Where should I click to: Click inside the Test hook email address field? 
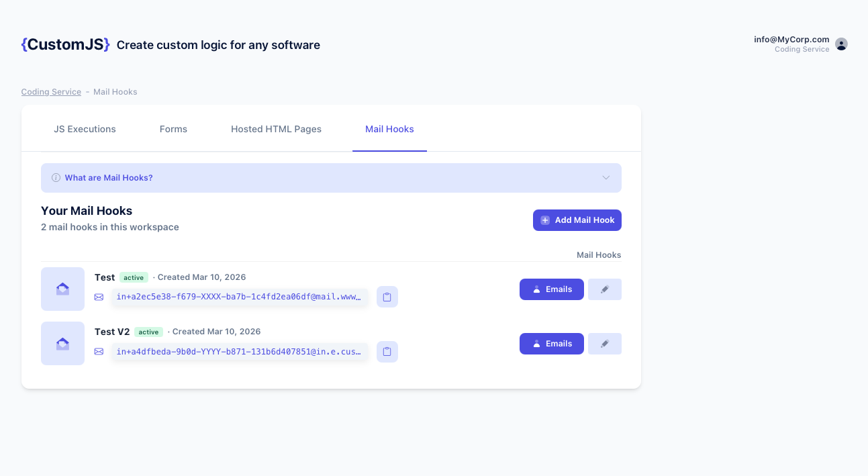(239, 297)
